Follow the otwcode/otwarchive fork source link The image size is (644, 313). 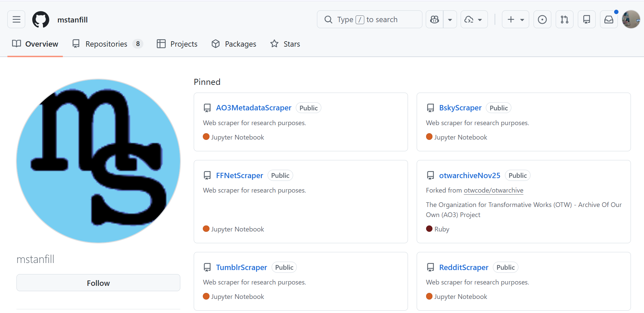[x=494, y=190]
